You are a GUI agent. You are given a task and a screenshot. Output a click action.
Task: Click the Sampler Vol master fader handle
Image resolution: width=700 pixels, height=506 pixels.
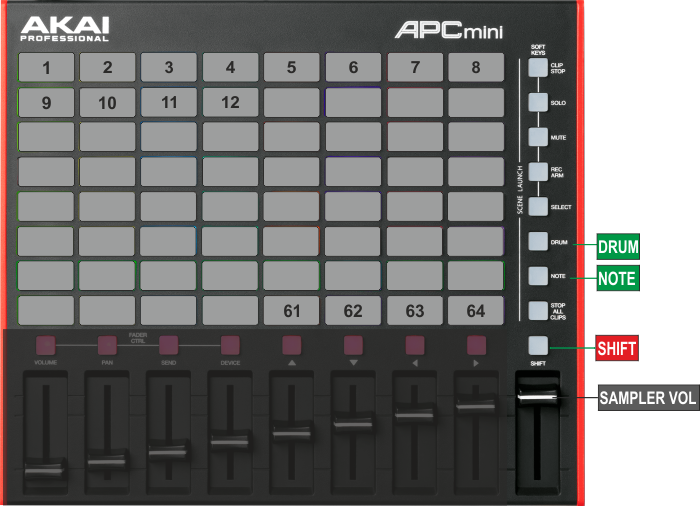pos(538,399)
